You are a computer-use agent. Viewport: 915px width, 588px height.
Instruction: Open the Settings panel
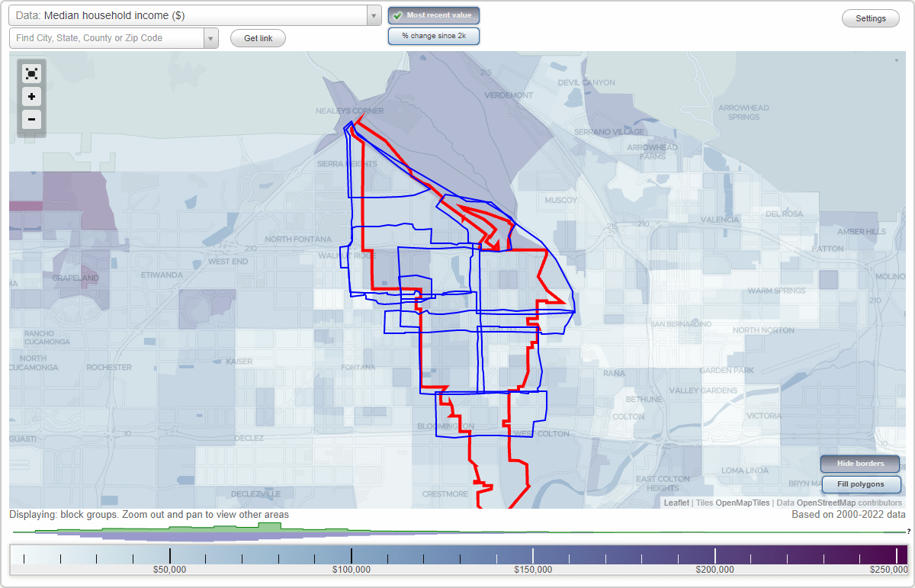(x=870, y=18)
